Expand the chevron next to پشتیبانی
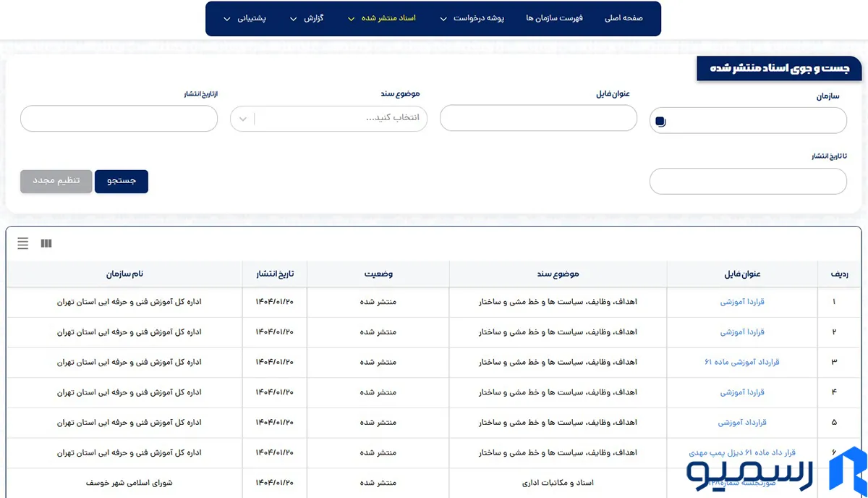Screen dimensions: 868x498 click(227, 19)
